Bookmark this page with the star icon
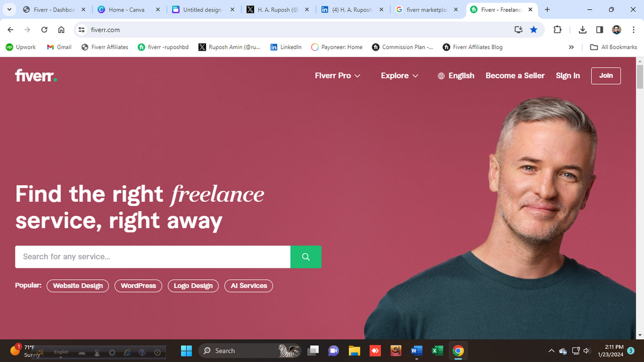Viewport: 644px width, 362px height. (x=533, y=29)
